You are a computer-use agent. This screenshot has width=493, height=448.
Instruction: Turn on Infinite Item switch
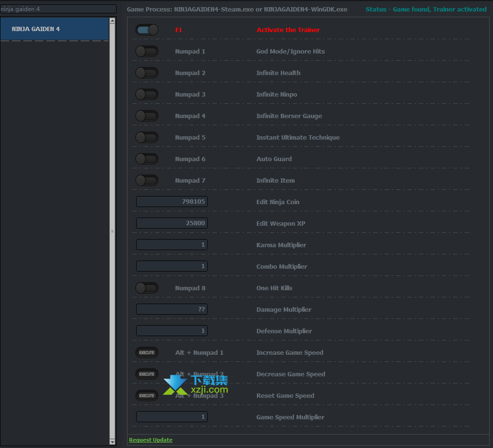click(x=147, y=181)
